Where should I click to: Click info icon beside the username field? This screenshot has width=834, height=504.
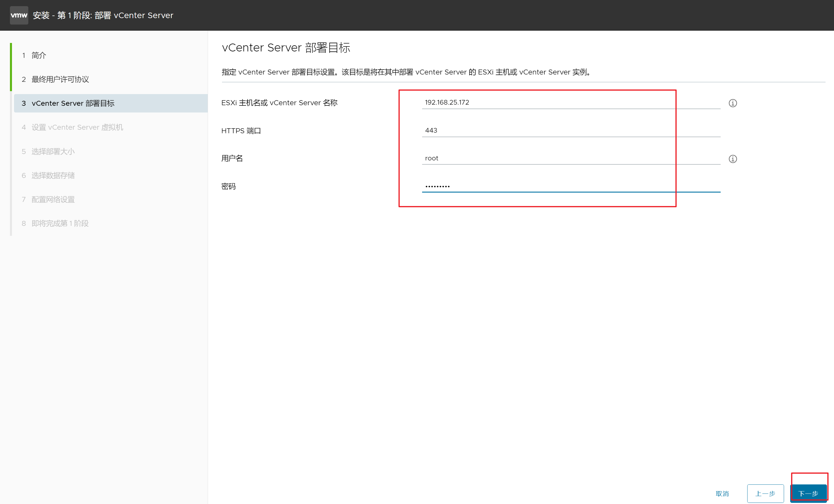(x=732, y=159)
